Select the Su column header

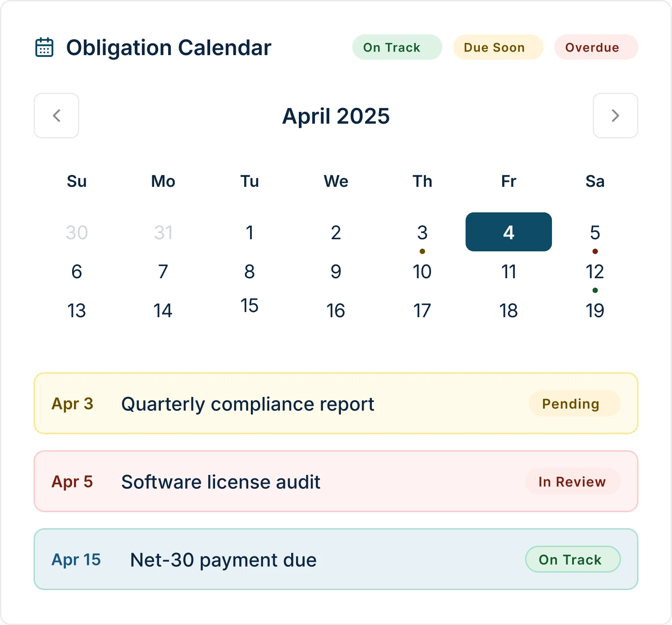(x=76, y=181)
